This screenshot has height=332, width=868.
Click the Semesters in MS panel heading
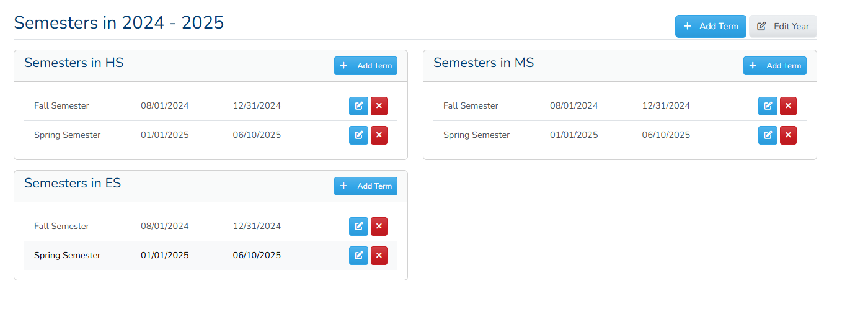(x=484, y=63)
